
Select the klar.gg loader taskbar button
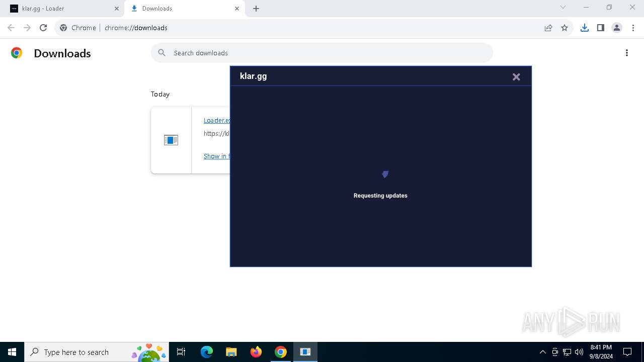click(x=305, y=352)
